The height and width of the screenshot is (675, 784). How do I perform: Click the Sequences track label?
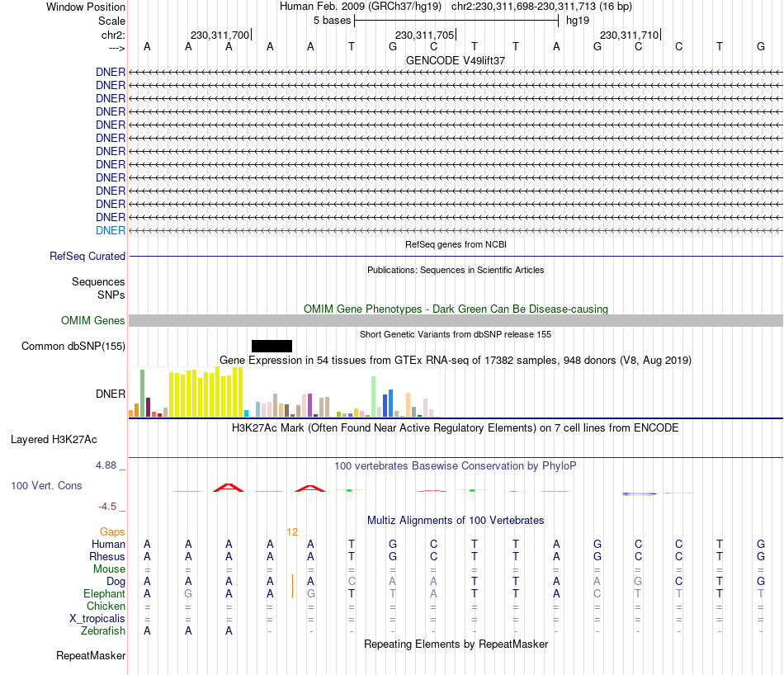tap(98, 282)
